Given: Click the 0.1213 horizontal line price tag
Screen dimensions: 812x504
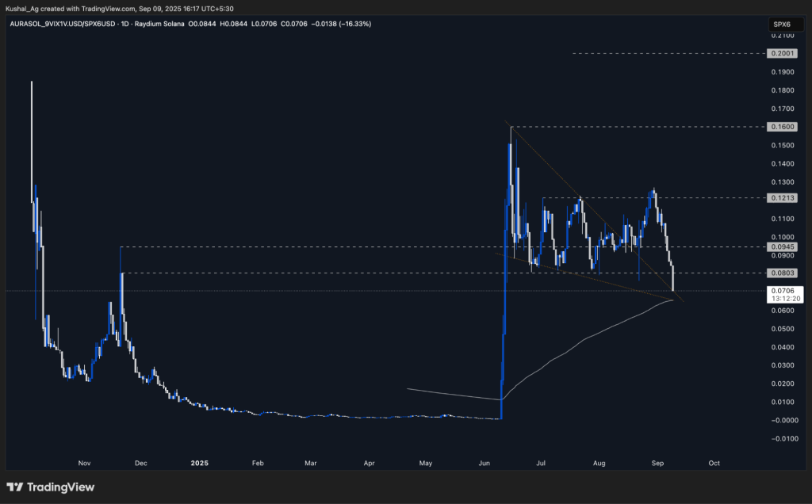Looking at the screenshot, I should 781,197.
